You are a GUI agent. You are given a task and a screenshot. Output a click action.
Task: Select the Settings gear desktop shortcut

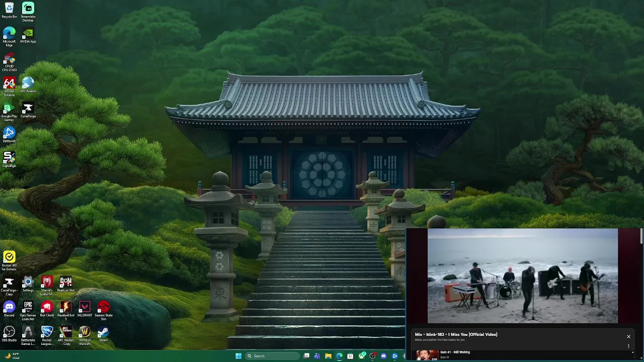click(28, 284)
